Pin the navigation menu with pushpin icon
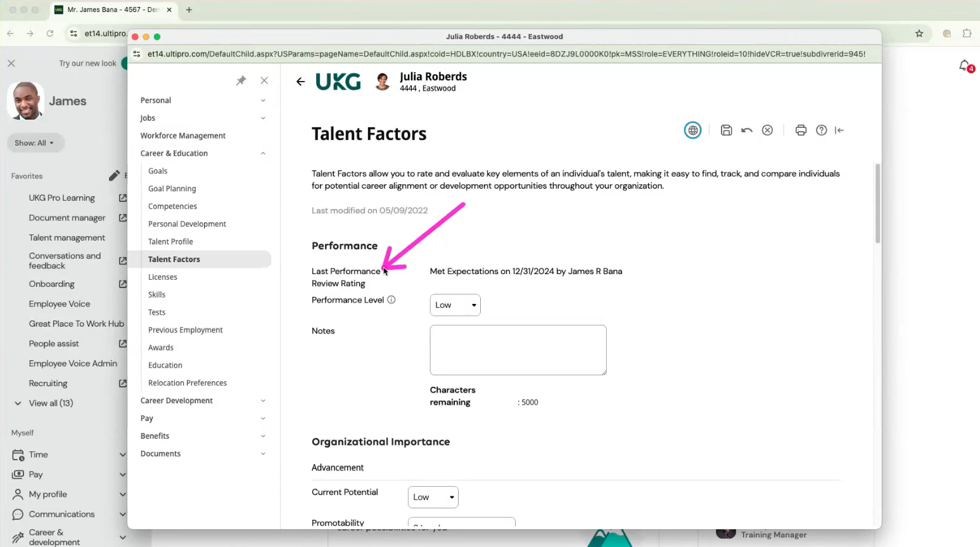Screen dimensions: 980x547 coord(241,80)
